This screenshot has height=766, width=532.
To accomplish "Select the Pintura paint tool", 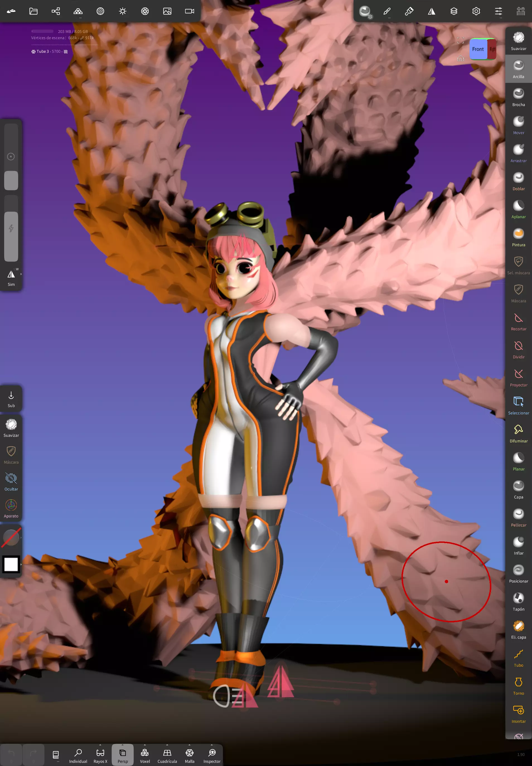I will point(518,237).
